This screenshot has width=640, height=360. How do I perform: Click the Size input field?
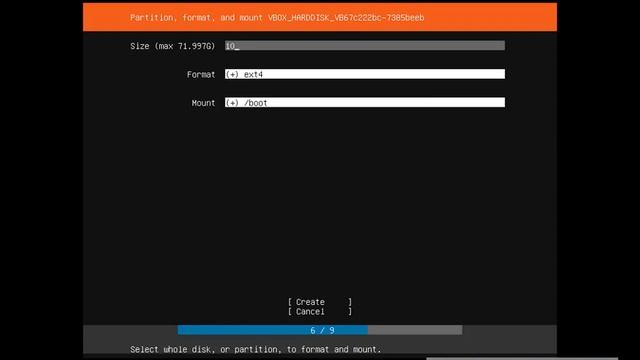coord(364,46)
